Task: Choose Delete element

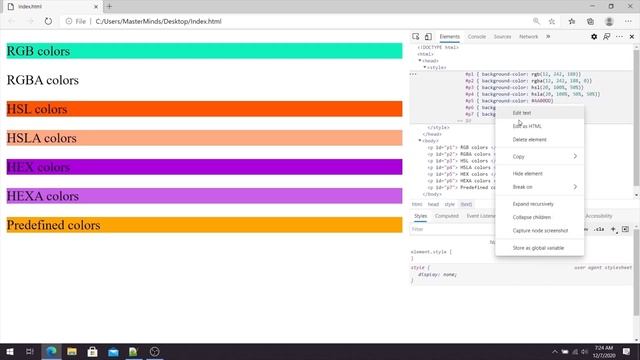Action: (540, 140)
